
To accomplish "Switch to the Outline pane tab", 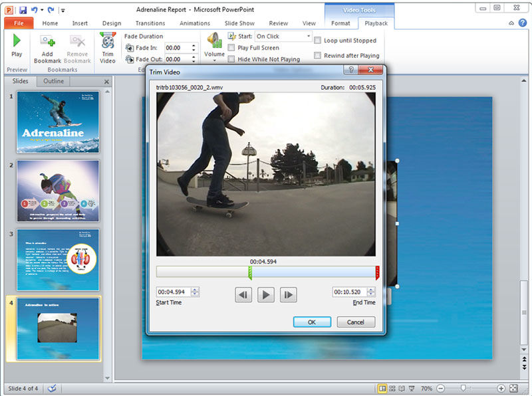I will (54, 81).
